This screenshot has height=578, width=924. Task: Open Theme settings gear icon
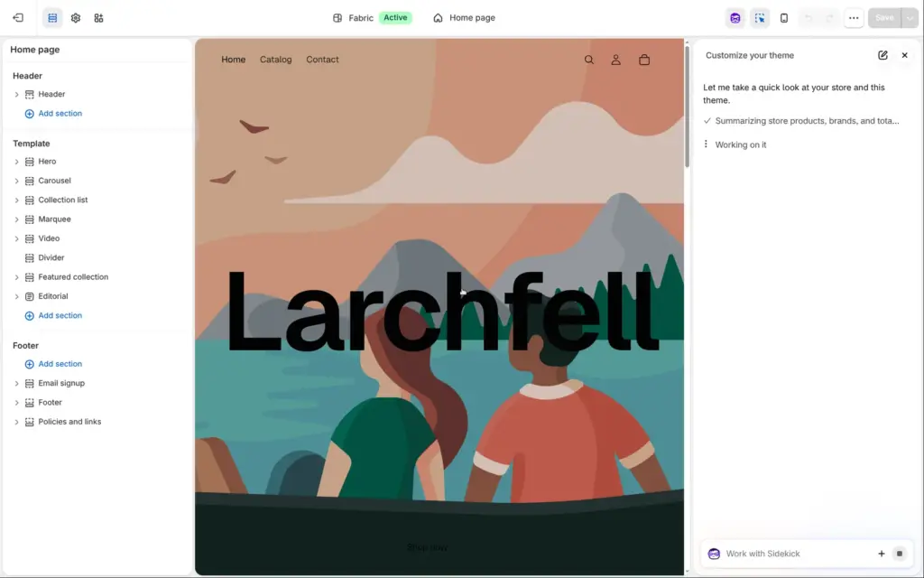click(76, 18)
